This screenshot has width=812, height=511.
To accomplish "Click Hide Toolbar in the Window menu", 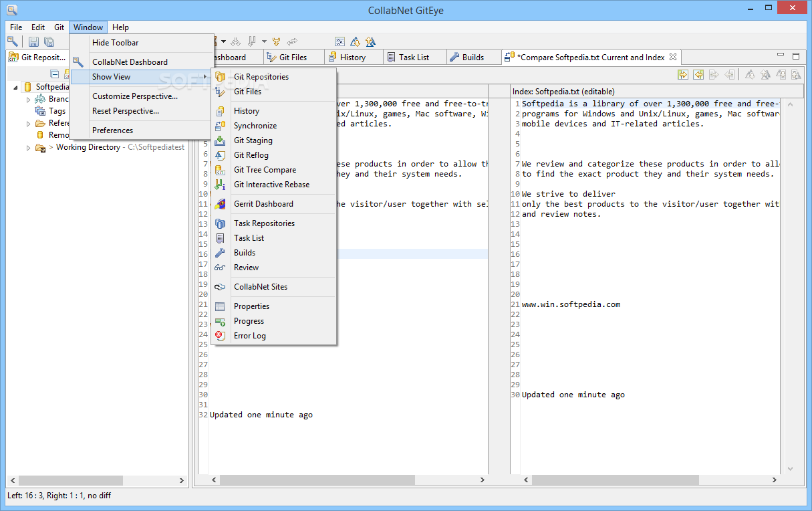I will (140, 43).
